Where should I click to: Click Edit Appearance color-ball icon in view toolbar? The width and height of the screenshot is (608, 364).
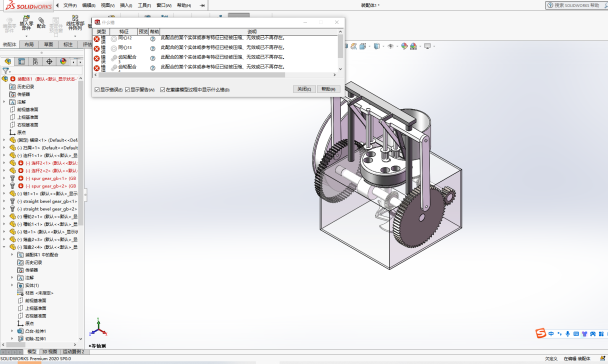click(404, 46)
